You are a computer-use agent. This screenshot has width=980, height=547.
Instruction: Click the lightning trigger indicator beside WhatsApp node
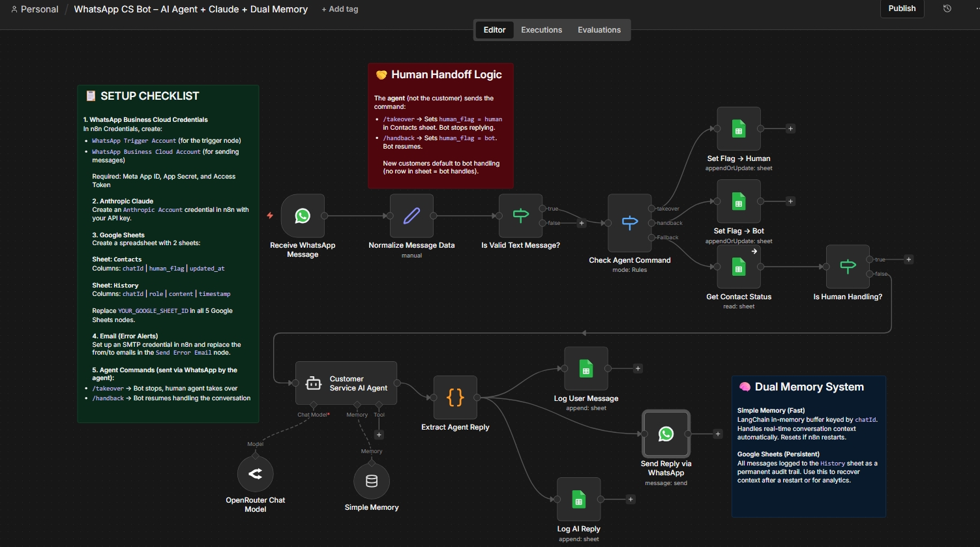tap(270, 215)
